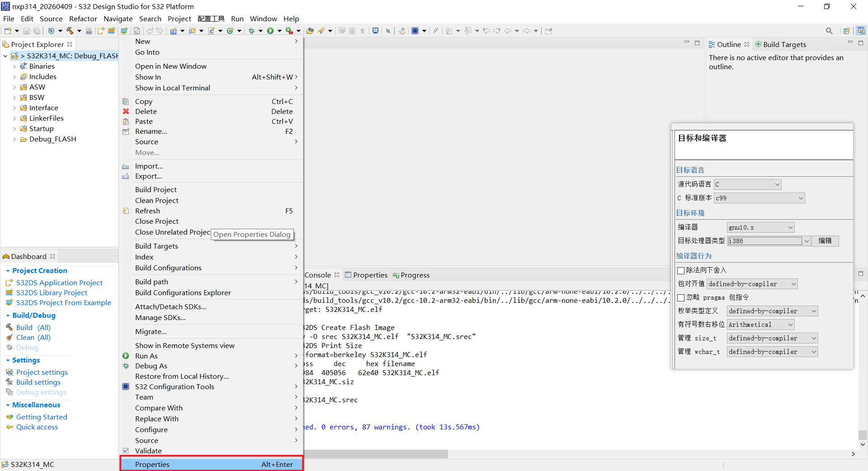The image size is (868, 471).
Task: Open S32DS Application Project link
Action: (59, 283)
